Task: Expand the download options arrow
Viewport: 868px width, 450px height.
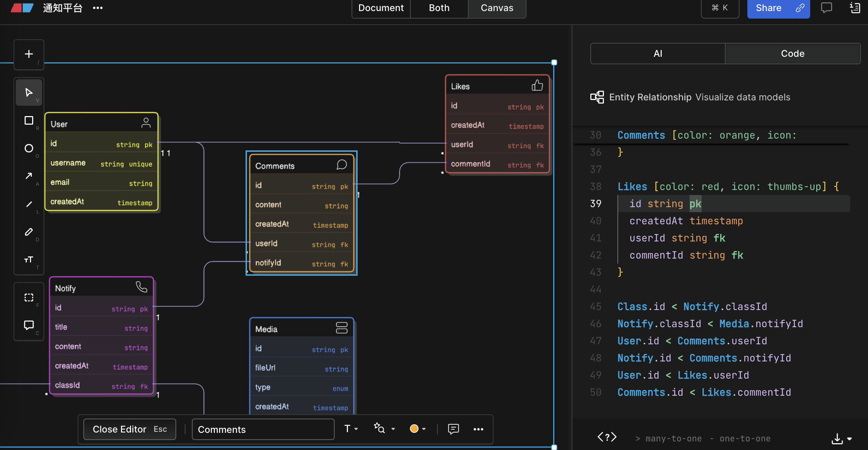Action: point(849,439)
